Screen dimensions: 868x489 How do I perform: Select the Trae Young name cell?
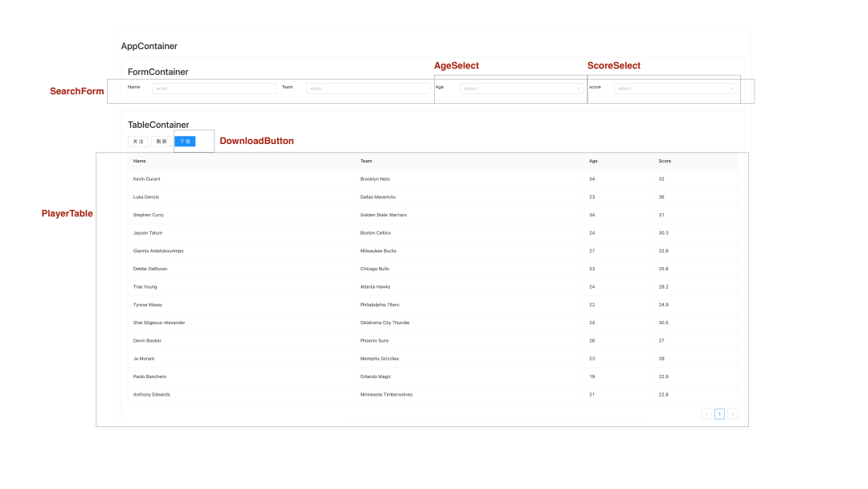(x=241, y=287)
